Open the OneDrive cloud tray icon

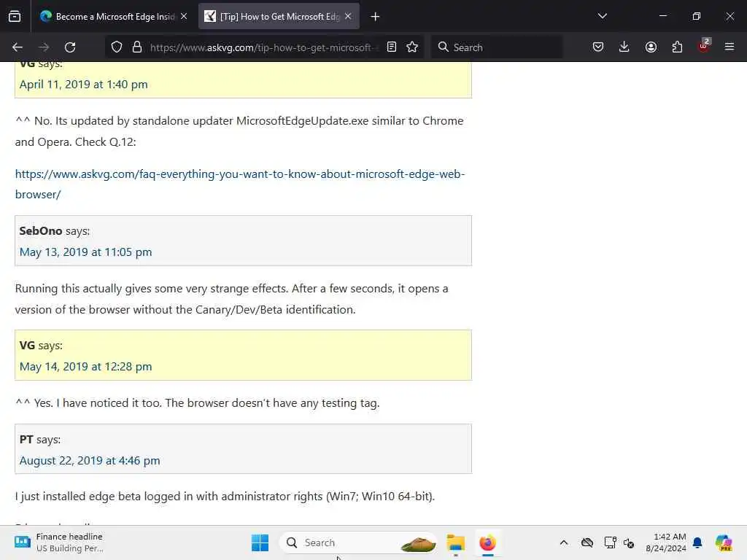click(587, 542)
